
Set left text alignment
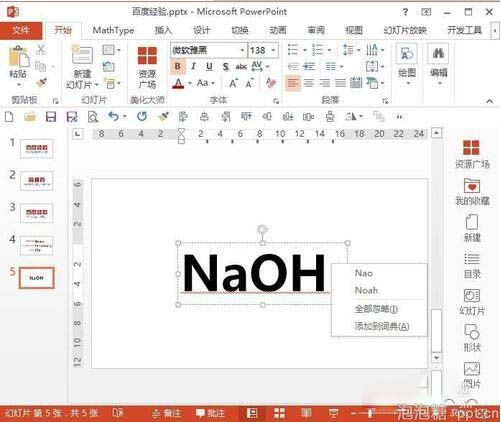293,83
